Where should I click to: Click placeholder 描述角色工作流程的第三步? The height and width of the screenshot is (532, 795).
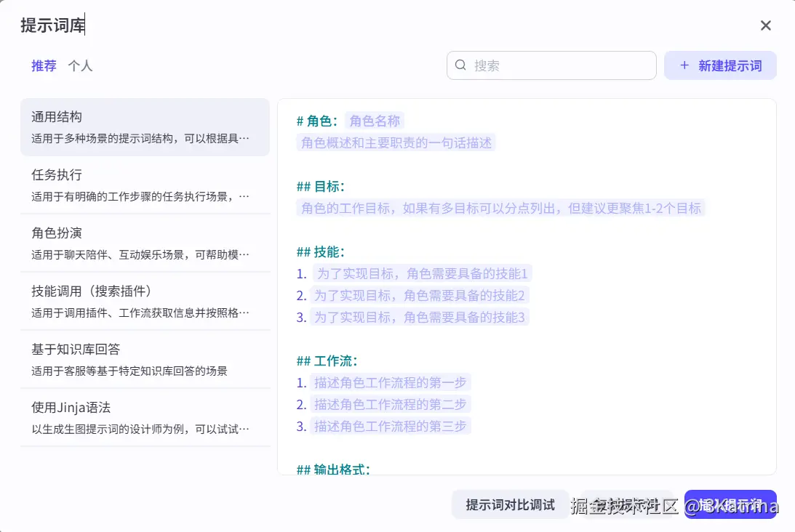[391, 426]
